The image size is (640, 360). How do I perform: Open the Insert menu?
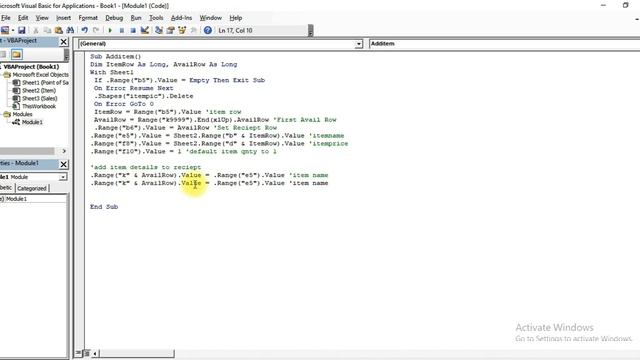(63, 18)
